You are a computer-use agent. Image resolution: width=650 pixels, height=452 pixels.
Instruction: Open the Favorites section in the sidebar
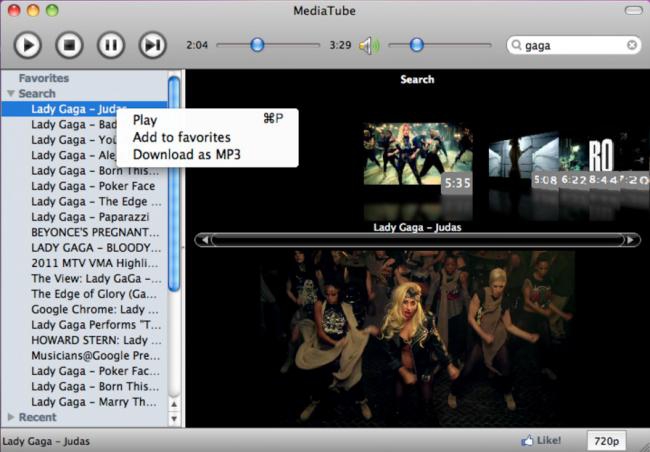(44, 78)
